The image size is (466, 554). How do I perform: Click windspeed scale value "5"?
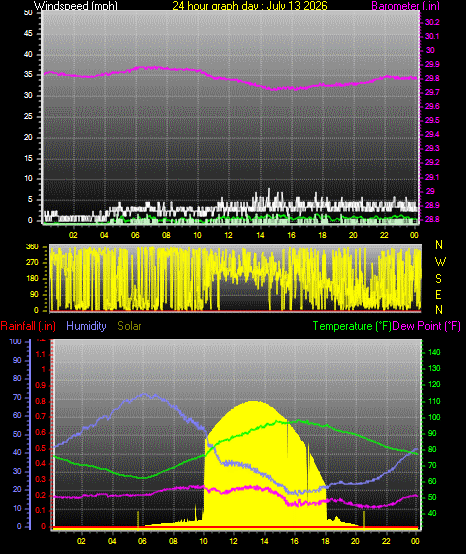pyautogui.click(x=30, y=199)
